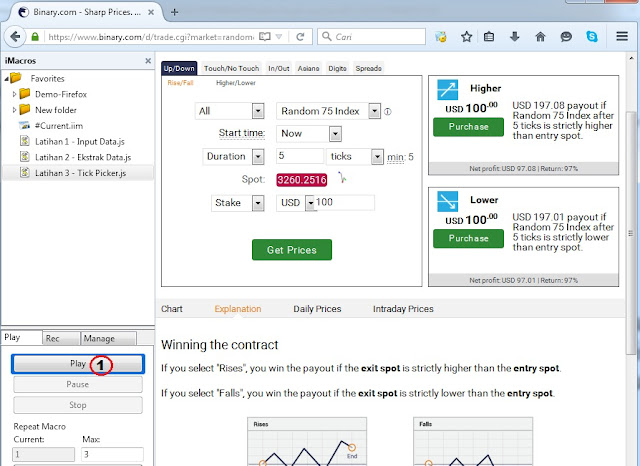Open the Explanation tab

238,309
